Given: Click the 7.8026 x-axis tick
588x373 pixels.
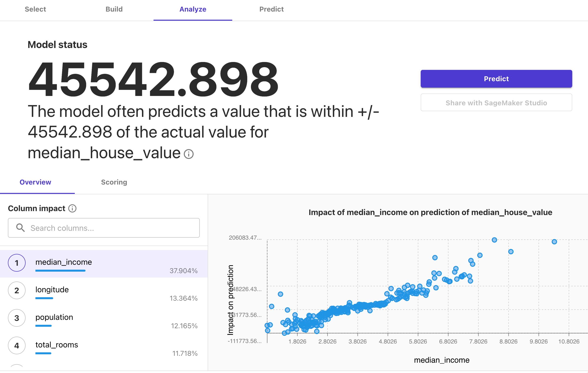Looking at the screenshot, I should tap(478, 342).
